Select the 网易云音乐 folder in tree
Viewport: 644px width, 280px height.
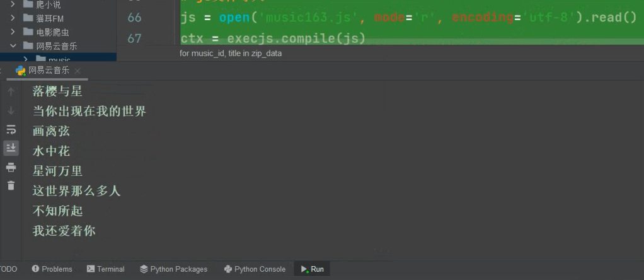56,45
